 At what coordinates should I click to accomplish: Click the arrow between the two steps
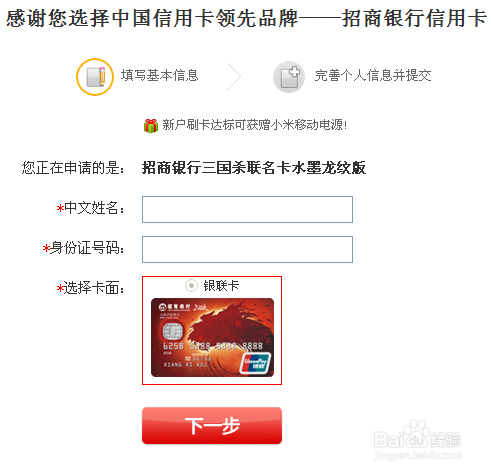(x=234, y=76)
